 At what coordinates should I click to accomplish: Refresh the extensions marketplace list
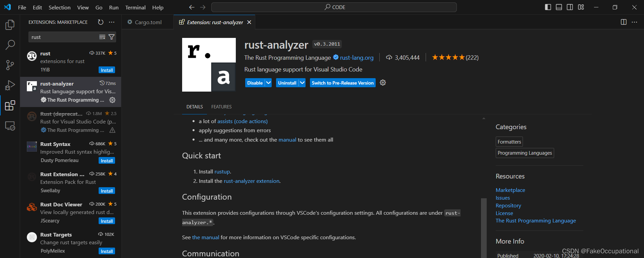tap(101, 22)
